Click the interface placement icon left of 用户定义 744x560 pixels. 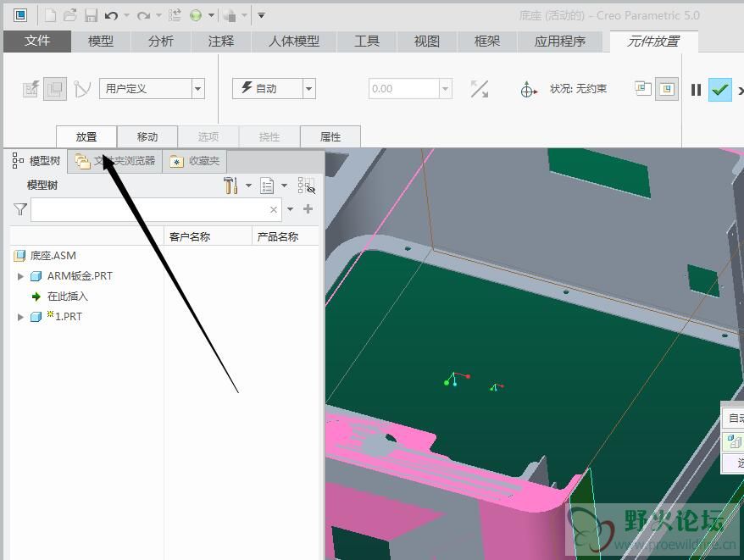pos(31,89)
